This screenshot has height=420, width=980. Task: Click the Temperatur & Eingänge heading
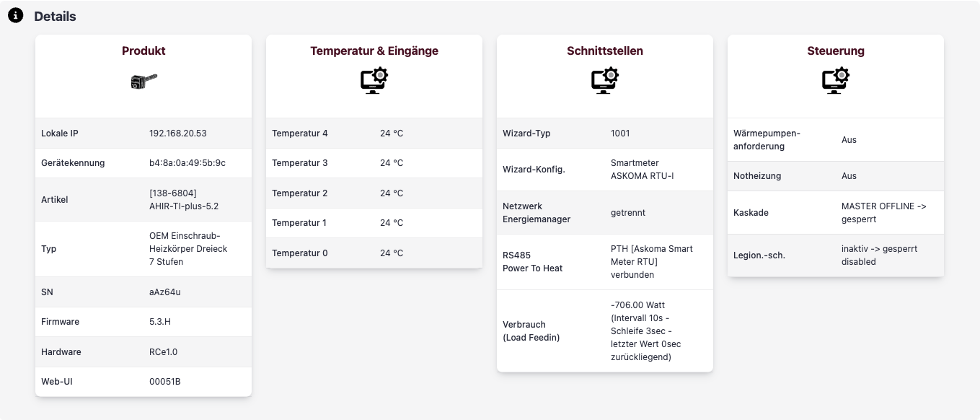[374, 51]
